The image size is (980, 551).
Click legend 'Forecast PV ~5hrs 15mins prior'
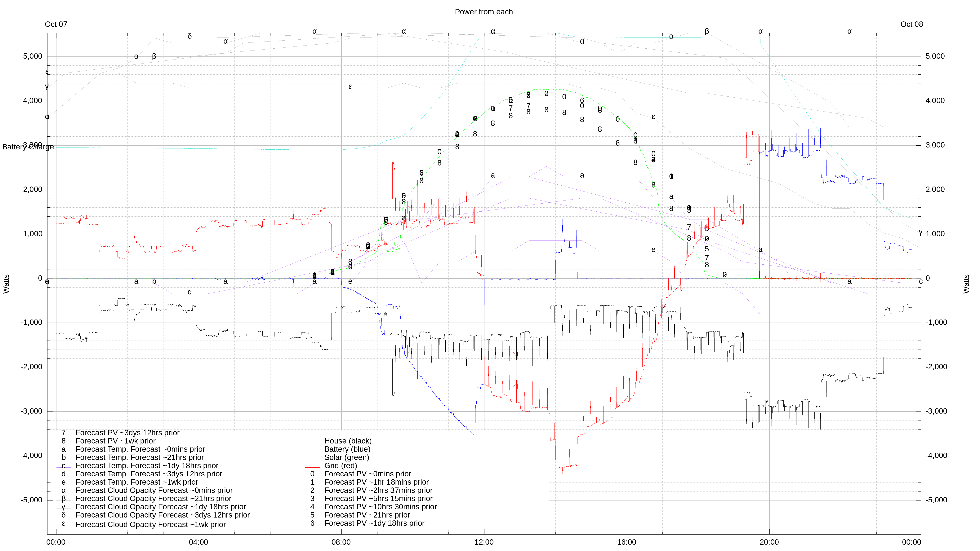pos(378,499)
